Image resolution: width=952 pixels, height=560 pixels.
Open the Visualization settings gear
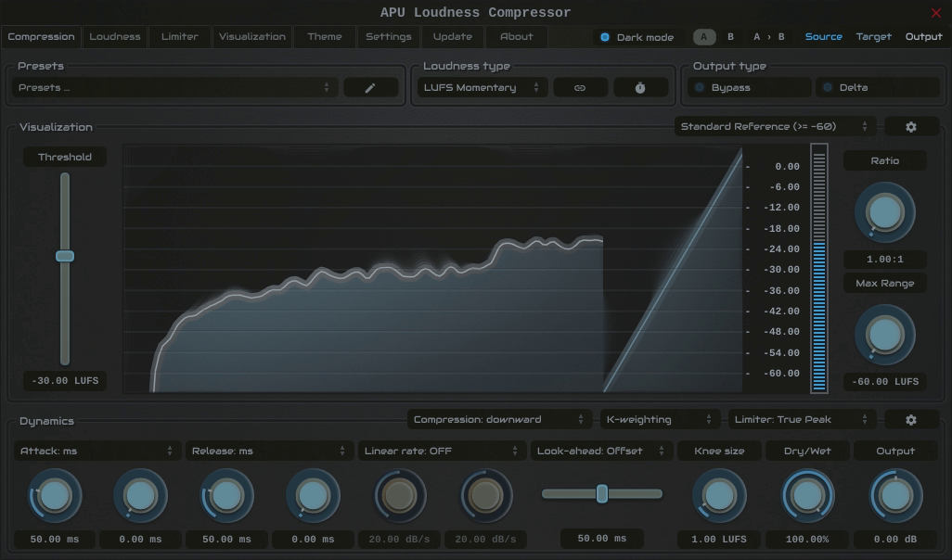(x=911, y=127)
